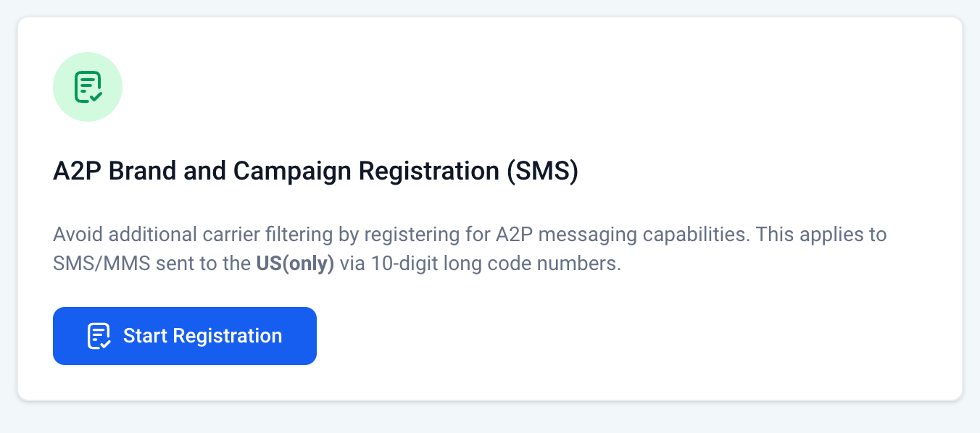The height and width of the screenshot is (433, 980).
Task: Click the bold US(only) text
Action: tap(295, 264)
